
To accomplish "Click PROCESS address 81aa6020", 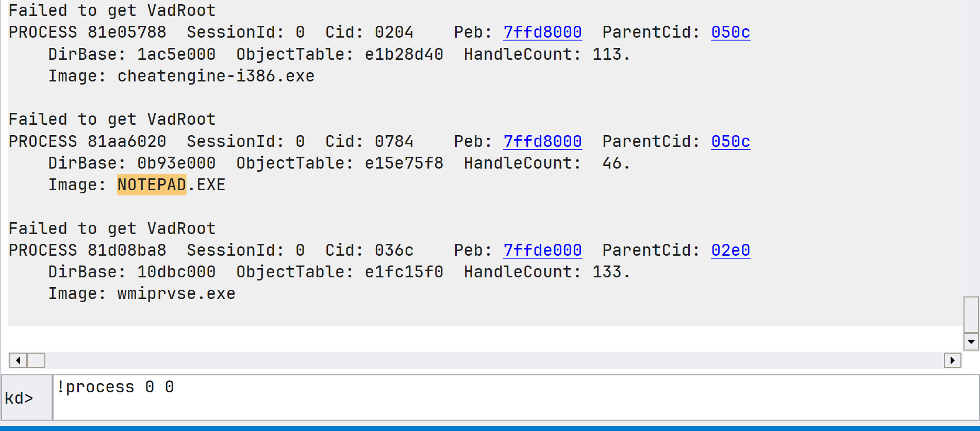I will [127, 141].
